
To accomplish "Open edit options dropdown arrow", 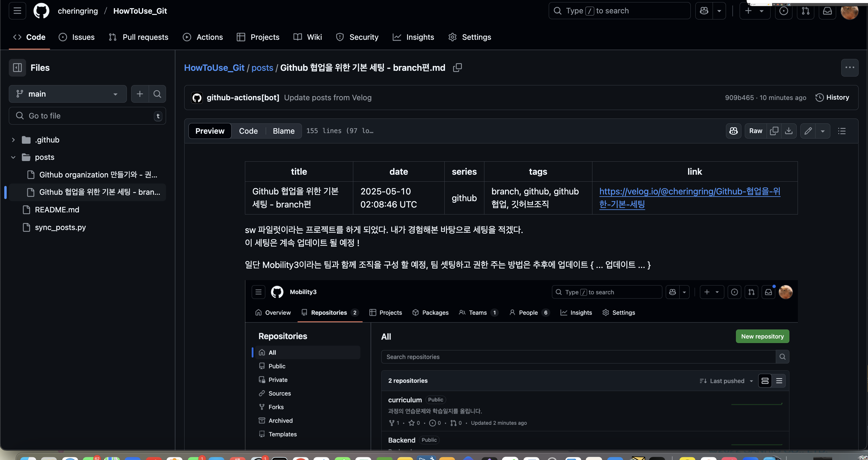I will (822, 131).
